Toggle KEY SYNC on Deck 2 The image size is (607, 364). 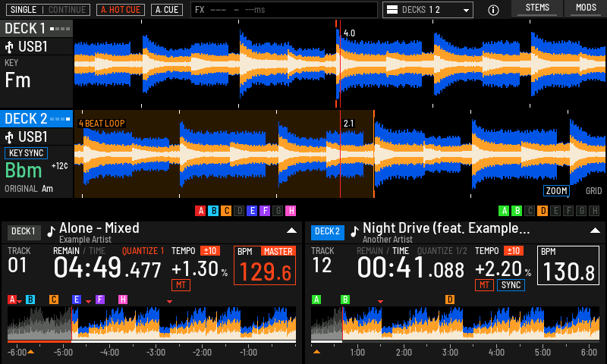[26, 153]
